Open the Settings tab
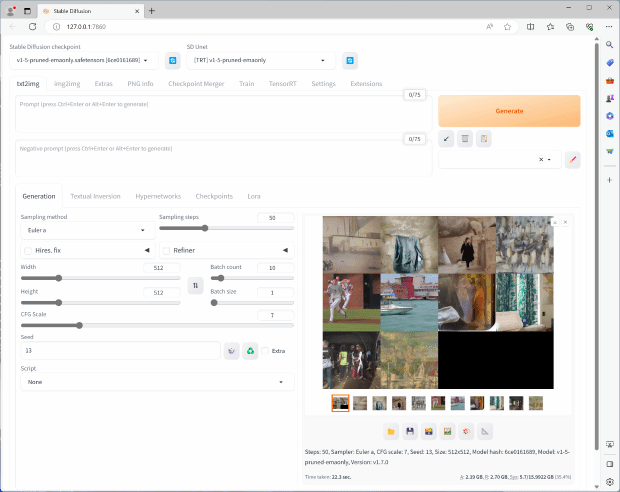 (323, 84)
